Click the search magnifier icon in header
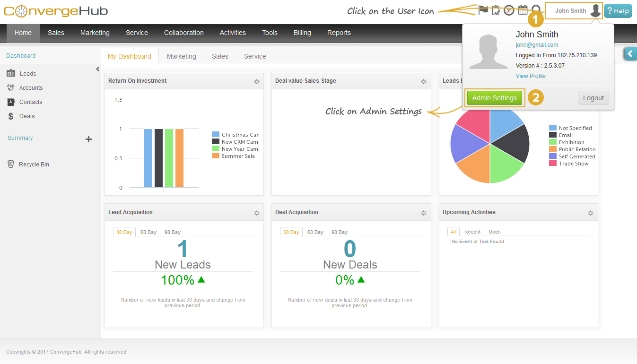This screenshot has width=637, height=364. click(536, 10)
